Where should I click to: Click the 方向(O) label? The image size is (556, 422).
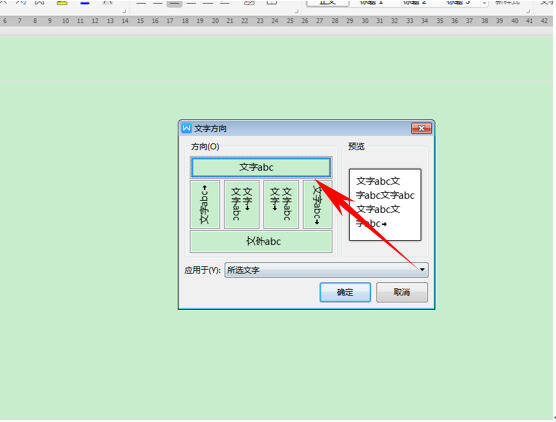[205, 146]
